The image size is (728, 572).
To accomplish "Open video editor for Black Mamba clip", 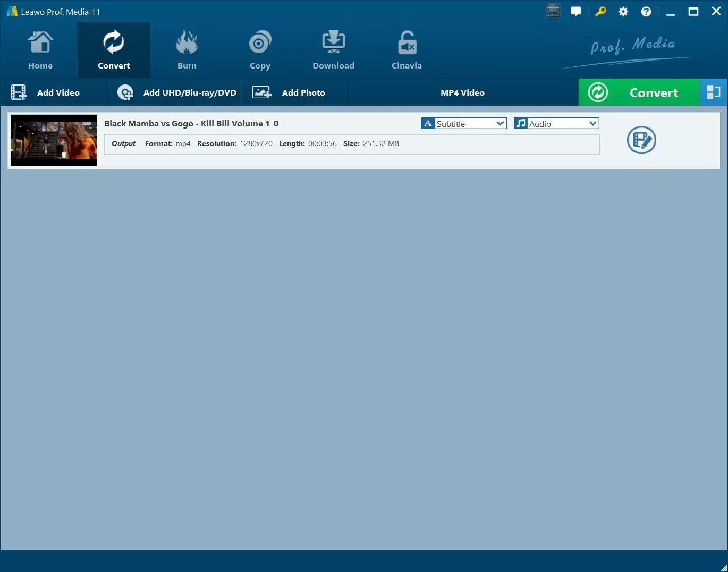I will coord(641,140).
